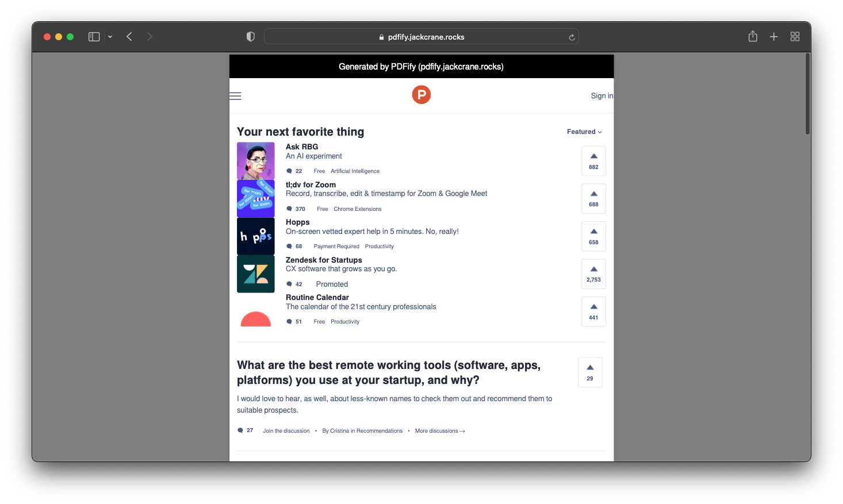
Task: Upvote tl;dv for Zoom with 688 votes
Action: coord(593,199)
